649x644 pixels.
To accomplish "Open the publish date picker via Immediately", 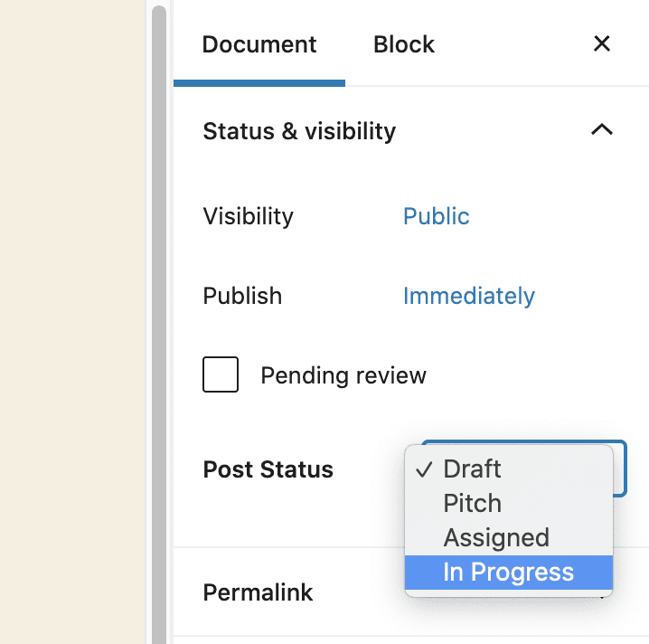I will [469, 297].
